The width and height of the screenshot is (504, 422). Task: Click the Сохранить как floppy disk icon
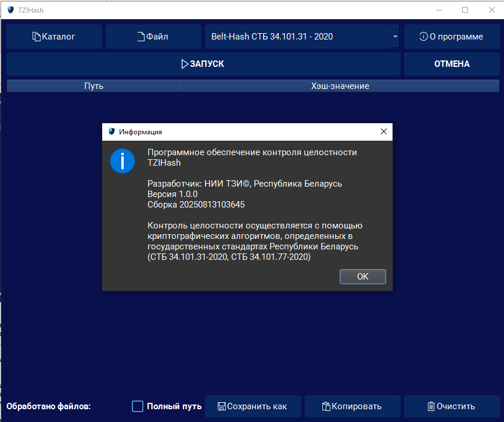point(221,406)
